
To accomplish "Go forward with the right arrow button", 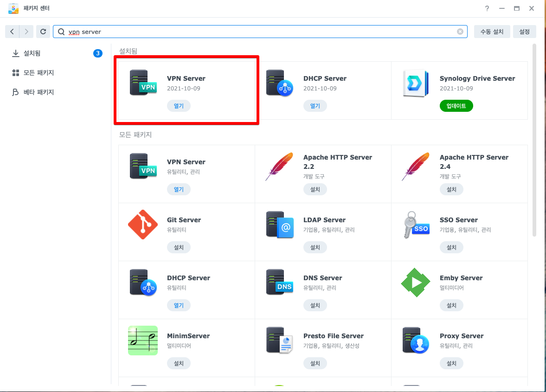I will click(x=26, y=32).
